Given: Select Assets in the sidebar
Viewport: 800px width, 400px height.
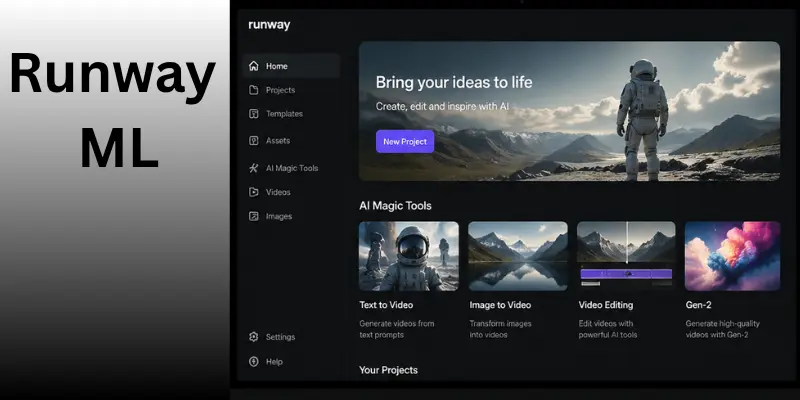Looking at the screenshot, I should 278,140.
